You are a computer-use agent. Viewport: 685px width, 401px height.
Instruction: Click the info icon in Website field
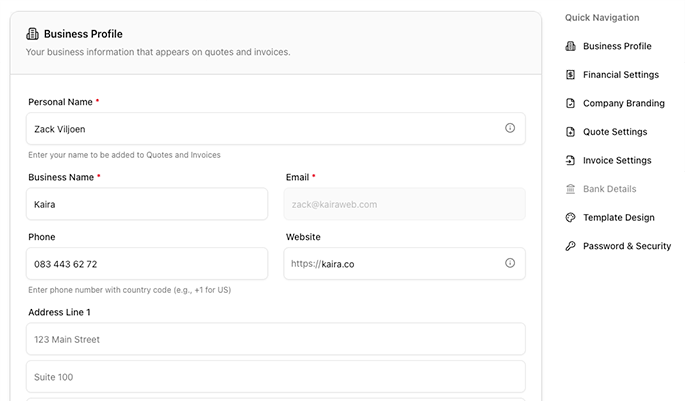tap(510, 263)
